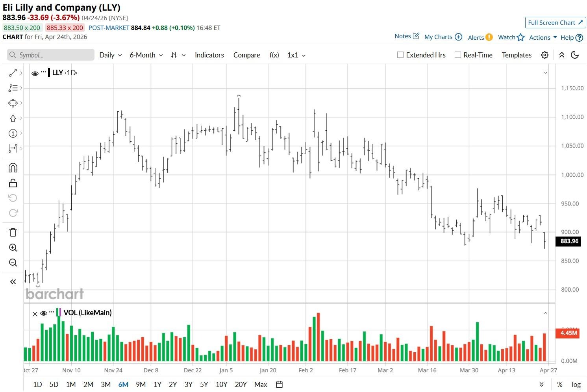Redo the chart action
This screenshot has width=587, height=392.
click(x=13, y=213)
